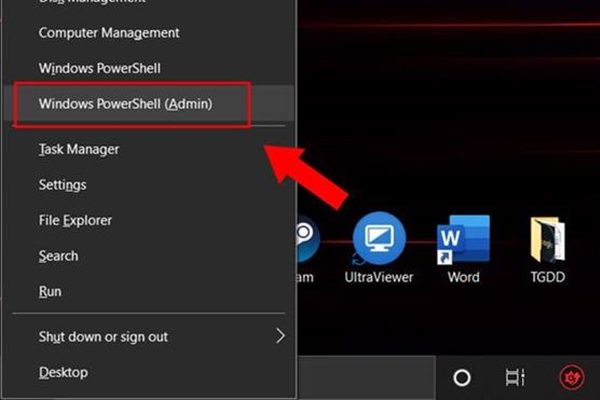
Task: Open Computer Management from the menu
Action: pos(109,32)
